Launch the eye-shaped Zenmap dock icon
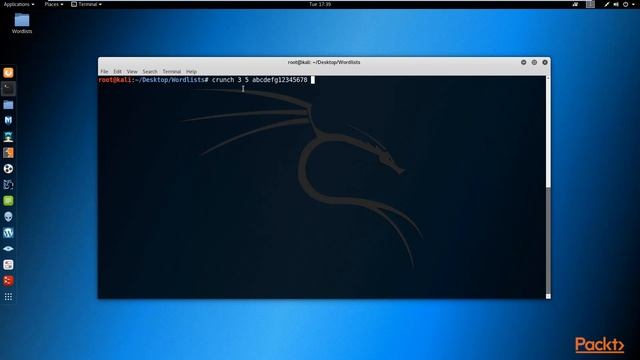This screenshot has width=640, height=360. click(8, 249)
